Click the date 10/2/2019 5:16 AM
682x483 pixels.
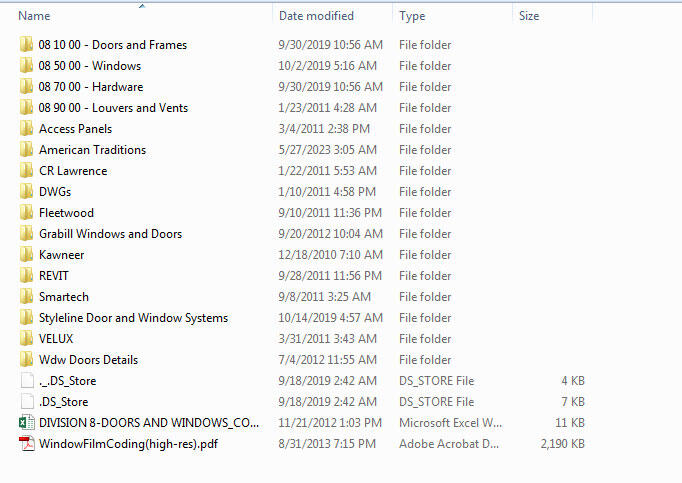tap(327, 66)
